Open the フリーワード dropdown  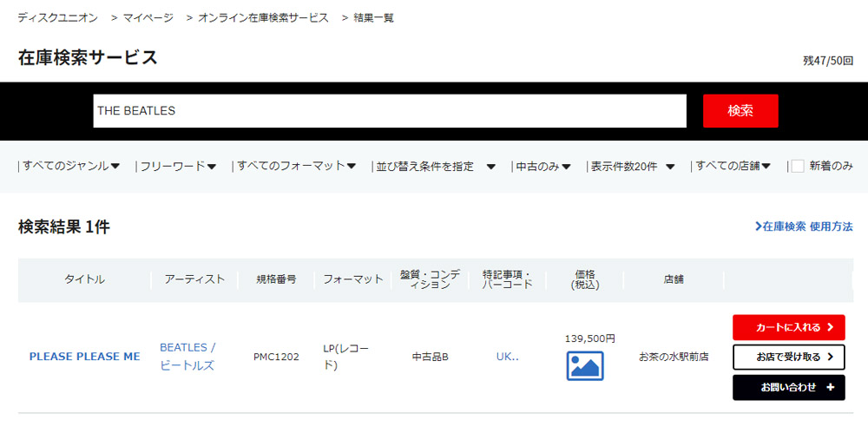tap(176, 166)
